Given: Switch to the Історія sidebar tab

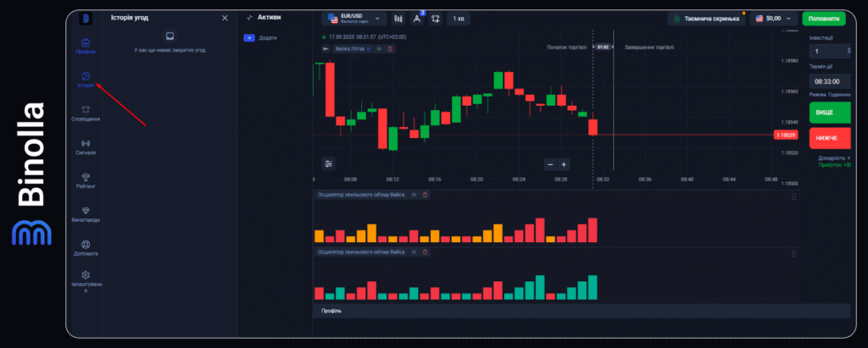Looking at the screenshot, I should pos(86,79).
